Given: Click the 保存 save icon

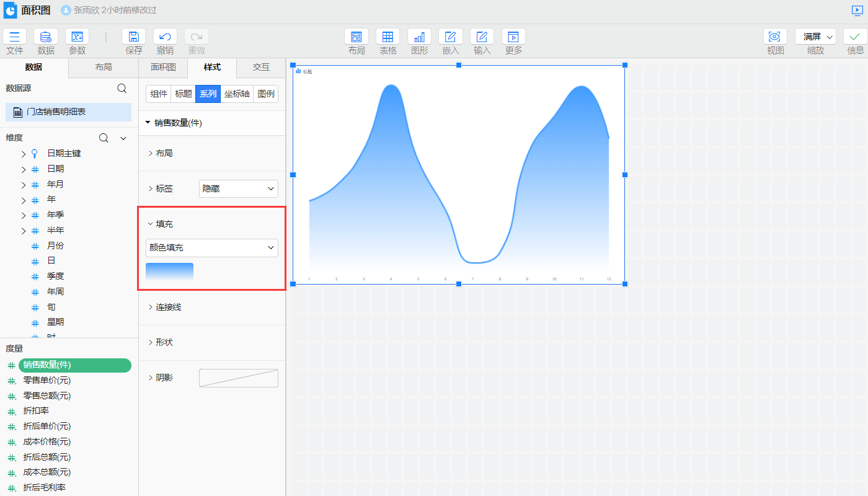Looking at the screenshot, I should click(133, 37).
